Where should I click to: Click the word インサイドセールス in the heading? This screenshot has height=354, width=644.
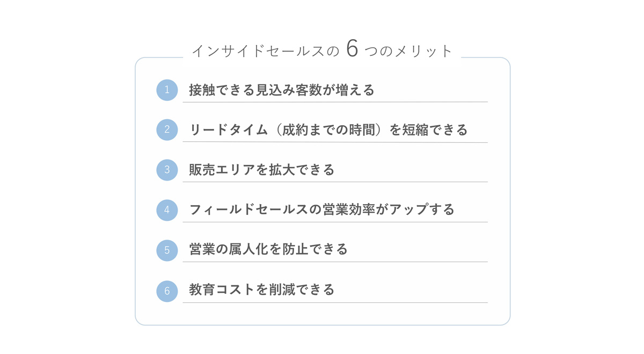[x=258, y=51]
